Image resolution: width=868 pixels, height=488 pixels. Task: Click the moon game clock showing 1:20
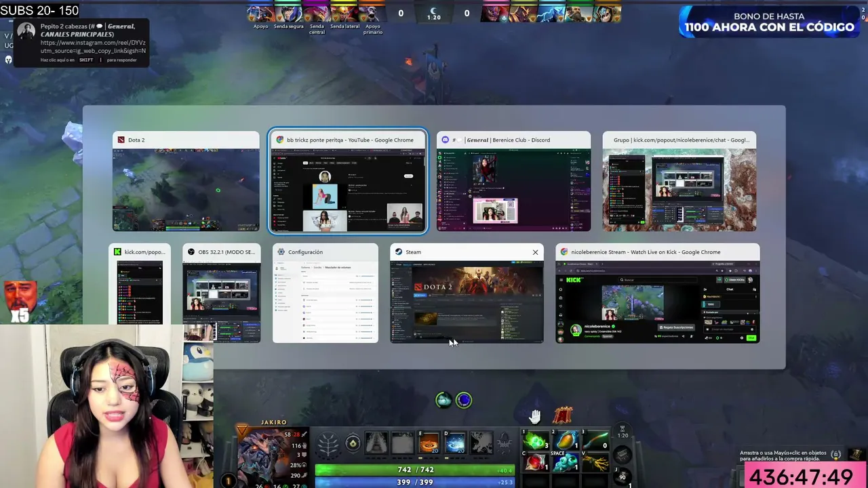pos(434,13)
